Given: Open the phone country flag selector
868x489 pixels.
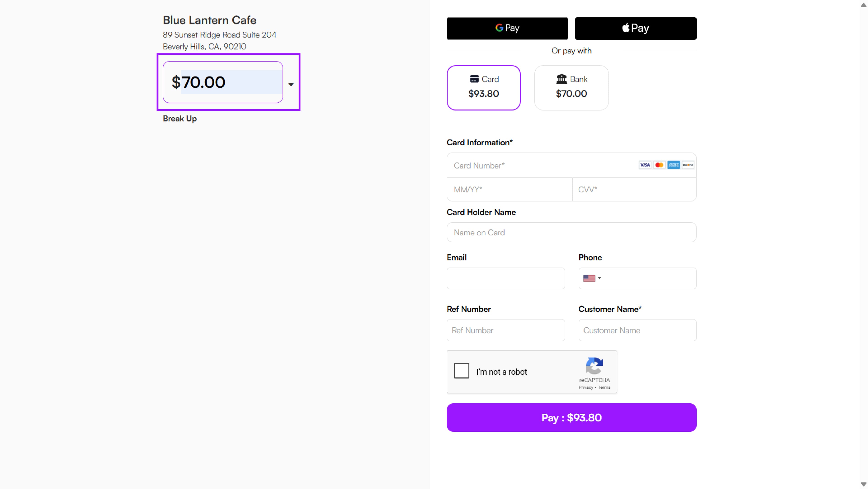Looking at the screenshot, I should pos(592,278).
